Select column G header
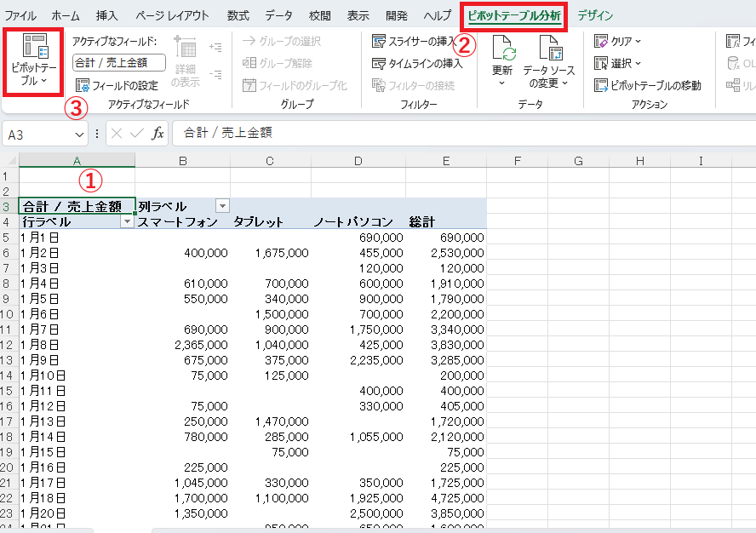The width and height of the screenshot is (756, 533). 579,161
